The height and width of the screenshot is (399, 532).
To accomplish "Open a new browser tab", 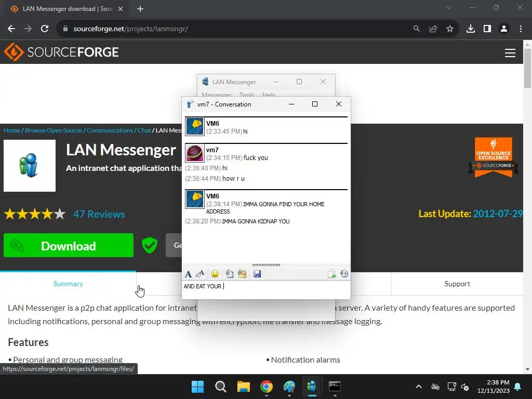I will click(140, 9).
